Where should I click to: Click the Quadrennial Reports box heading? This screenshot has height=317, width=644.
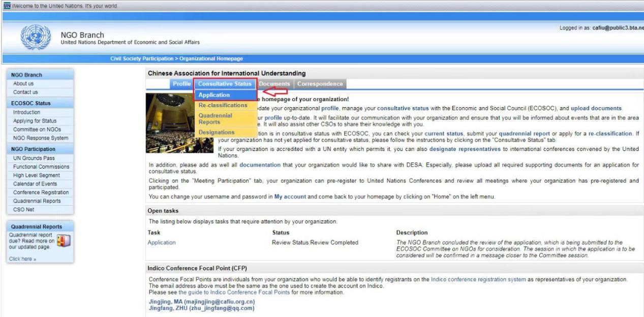(x=37, y=227)
